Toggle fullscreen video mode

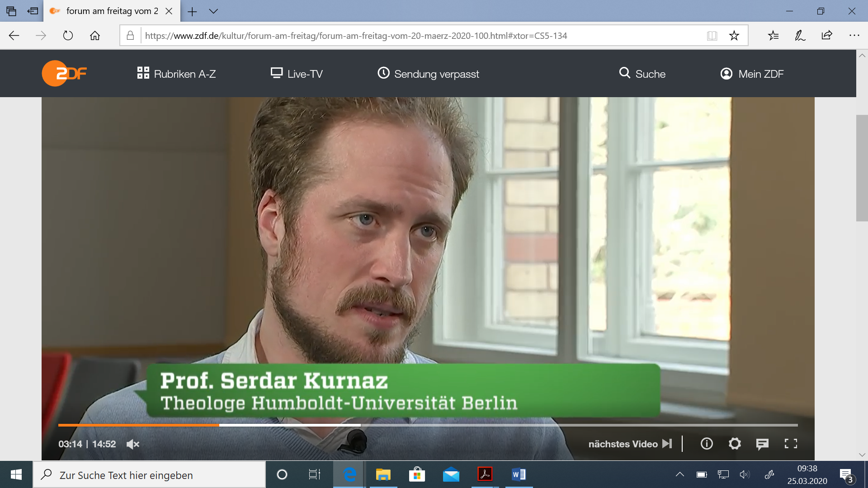791,444
